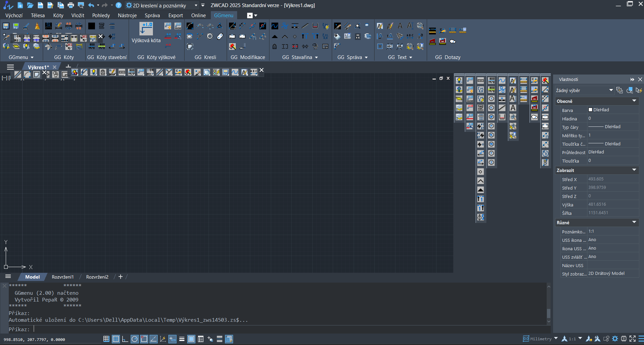Enable ortho mode in the status bar
Screen dimensions: 644x345
coord(125,339)
